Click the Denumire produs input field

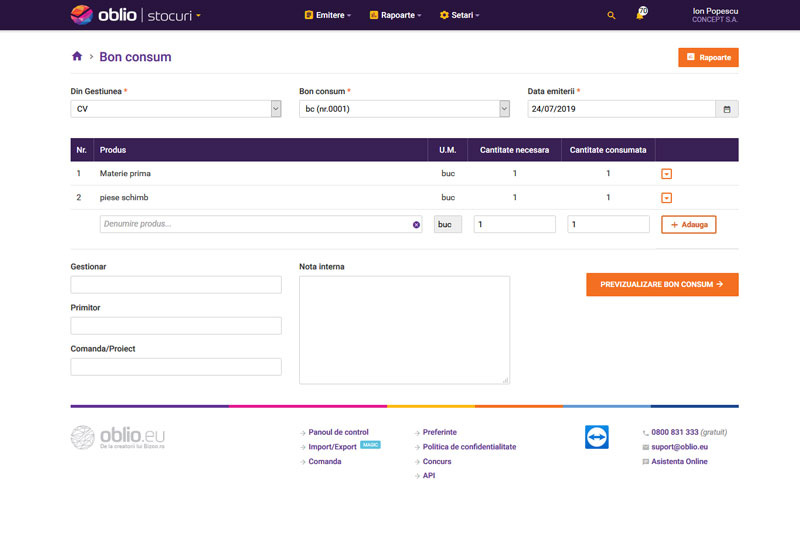(x=261, y=224)
